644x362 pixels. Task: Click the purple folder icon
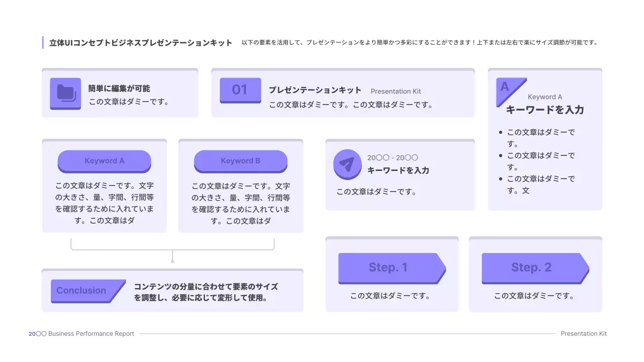point(65,95)
